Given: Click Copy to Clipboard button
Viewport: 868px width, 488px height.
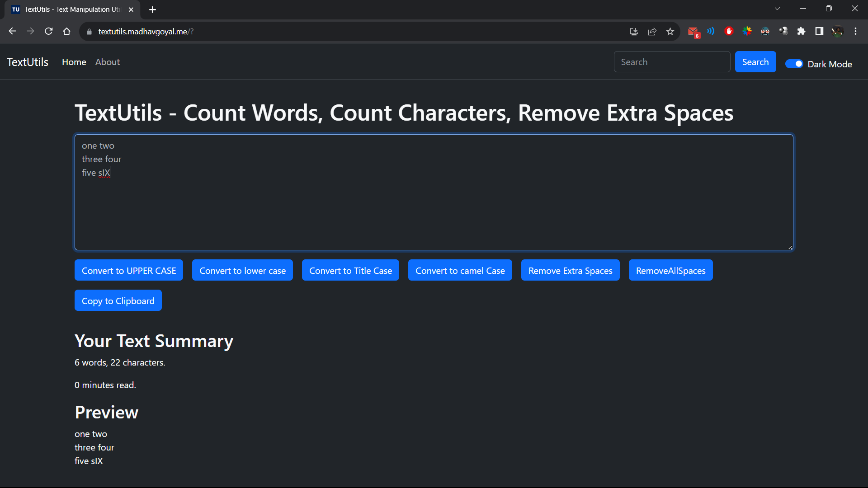Looking at the screenshot, I should [x=118, y=300].
